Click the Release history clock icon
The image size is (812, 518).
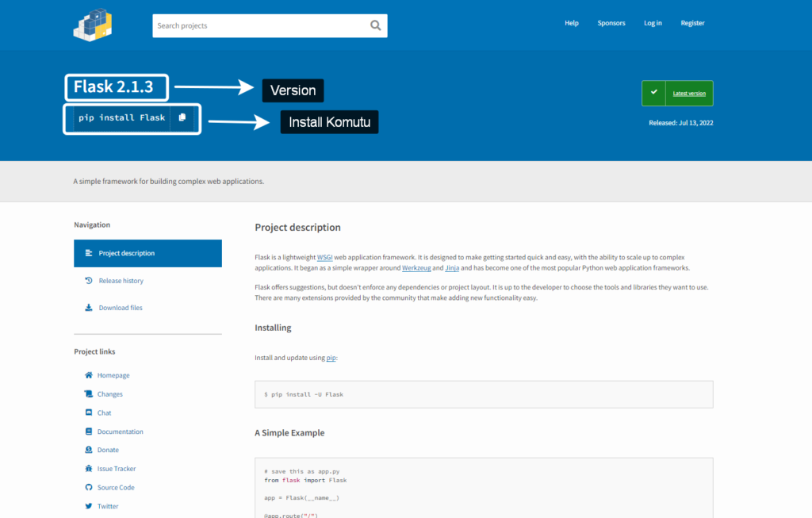pos(89,281)
